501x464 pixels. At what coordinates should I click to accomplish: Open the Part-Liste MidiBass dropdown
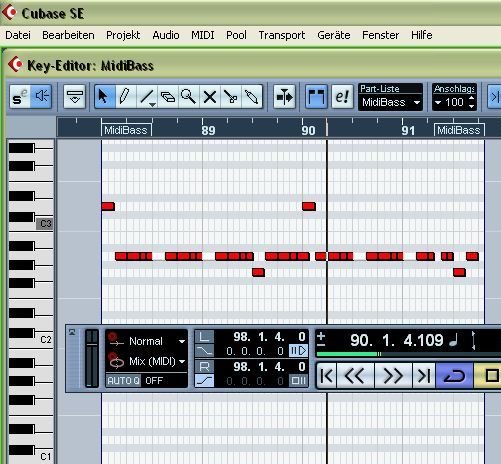click(x=390, y=102)
